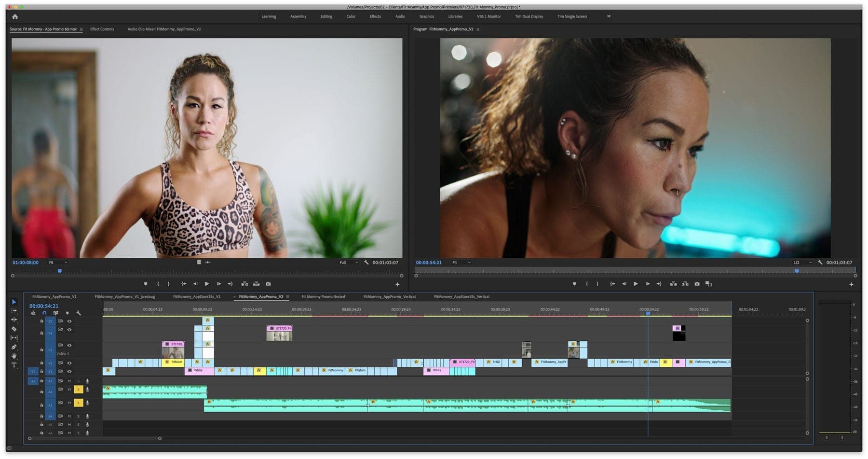Switch to Color workspace
The height and width of the screenshot is (459, 868).
click(x=351, y=16)
